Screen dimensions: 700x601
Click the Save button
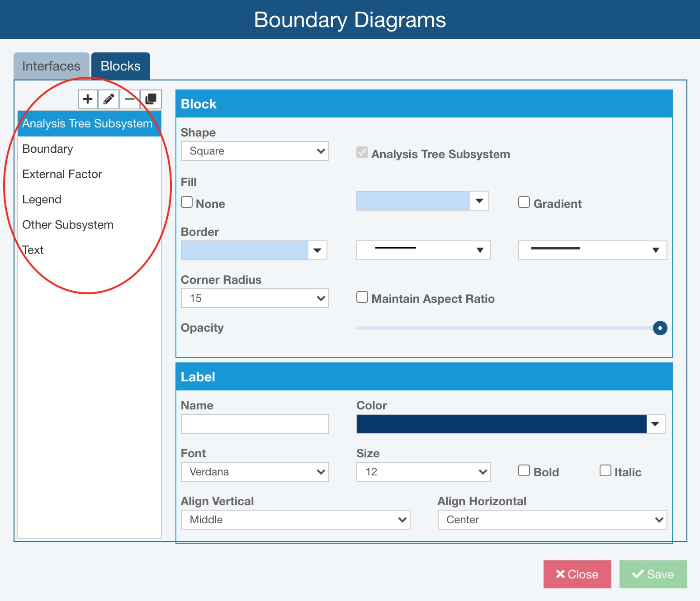click(x=653, y=574)
